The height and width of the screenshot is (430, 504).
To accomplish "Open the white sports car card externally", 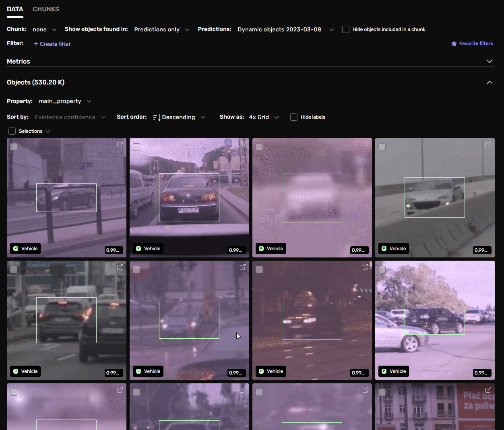I will tap(488, 144).
